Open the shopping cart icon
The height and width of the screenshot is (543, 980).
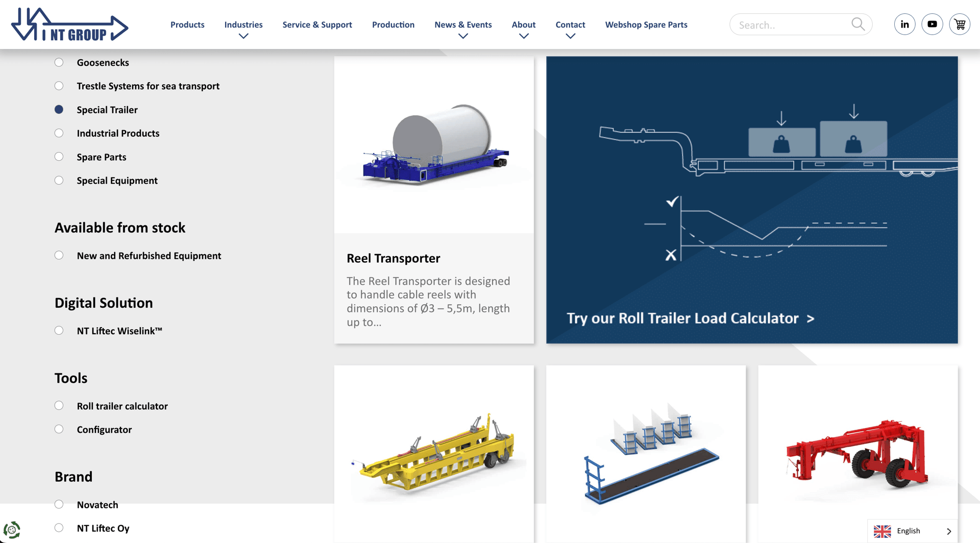960,24
